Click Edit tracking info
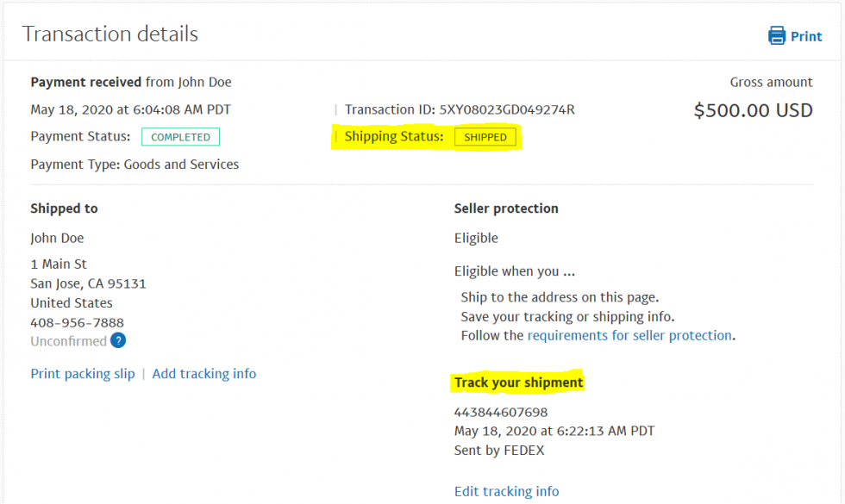Image resolution: width=845 pixels, height=504 pixels. (506, 491)
